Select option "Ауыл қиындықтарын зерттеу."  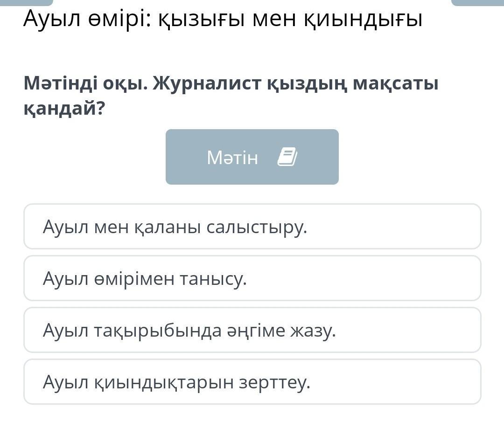pyautogui.click(x=252, y=382)
